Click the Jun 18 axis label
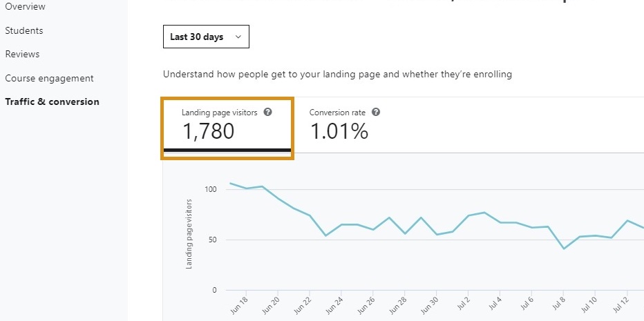The height and width of the screenshot is (321, 644). (x=239, y=305)
